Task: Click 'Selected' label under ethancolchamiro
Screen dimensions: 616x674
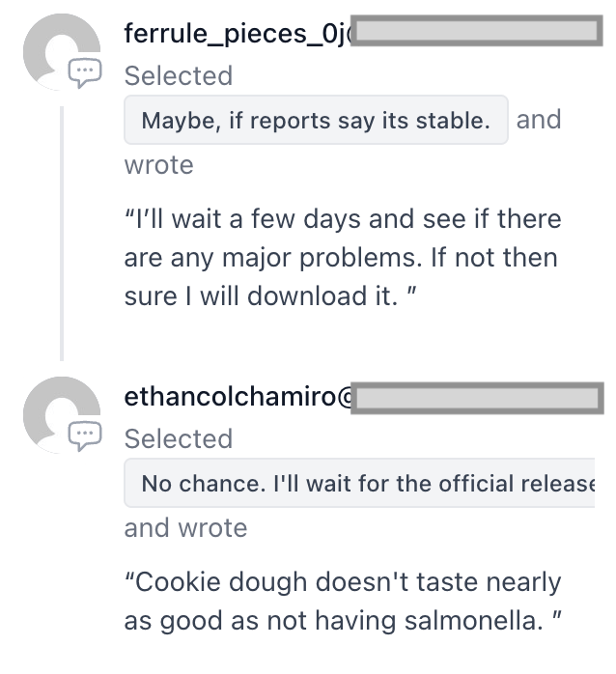Action: coord(179,439)
